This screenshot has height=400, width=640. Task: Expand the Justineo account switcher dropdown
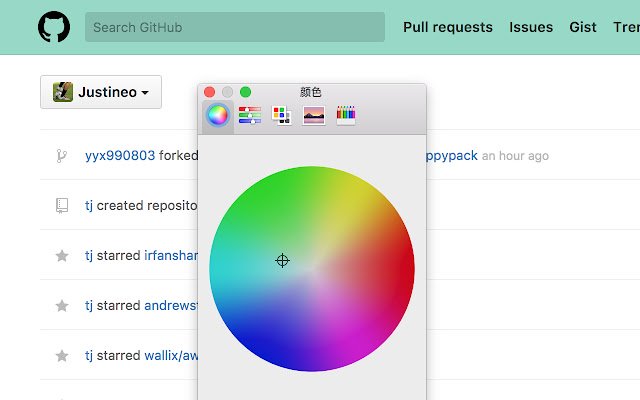(x=101, y=92)
